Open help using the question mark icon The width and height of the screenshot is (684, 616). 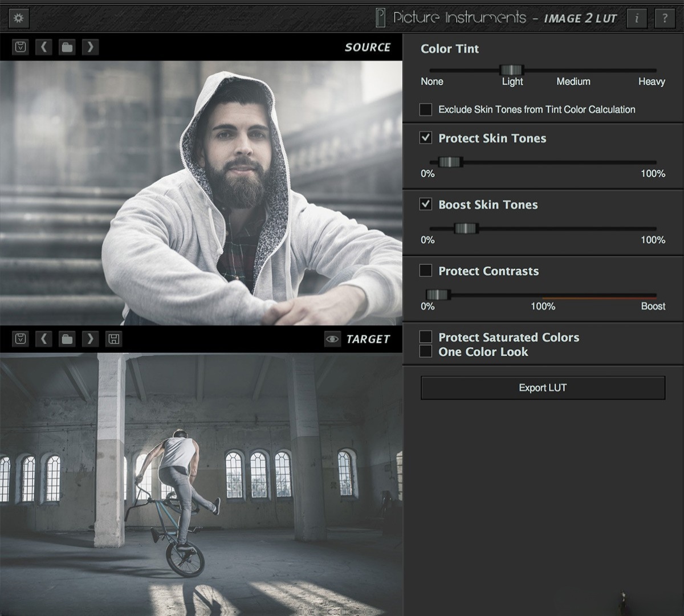665,18
